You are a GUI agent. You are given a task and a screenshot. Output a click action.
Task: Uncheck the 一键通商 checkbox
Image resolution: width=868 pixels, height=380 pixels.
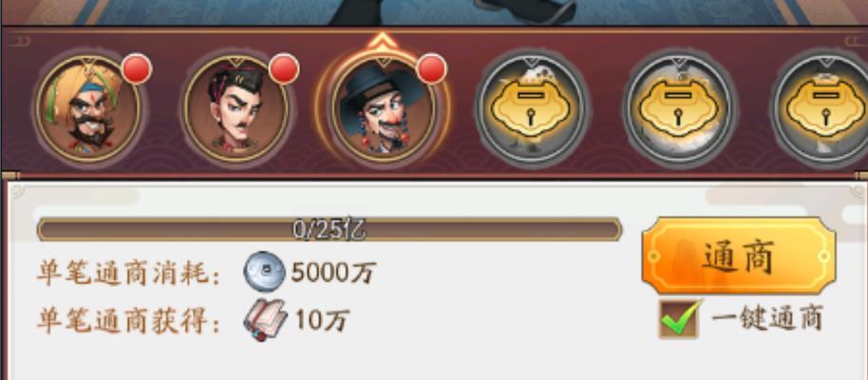pyautogui.click(x=679, y=318)
